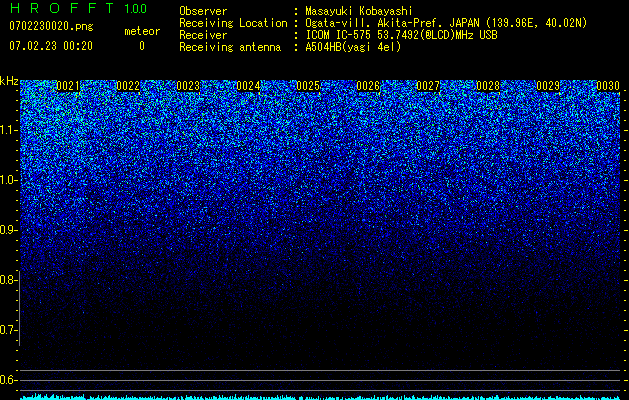629x400 pixels.
Task: Click the 1.1 frequency axis label
Action: click(7, 130)
